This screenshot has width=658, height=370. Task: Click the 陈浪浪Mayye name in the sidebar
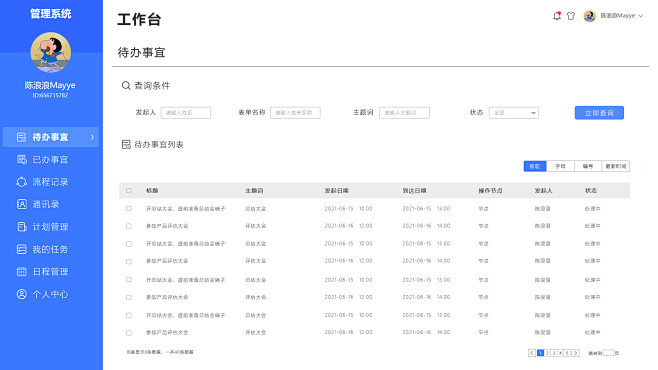click(50, 85)
